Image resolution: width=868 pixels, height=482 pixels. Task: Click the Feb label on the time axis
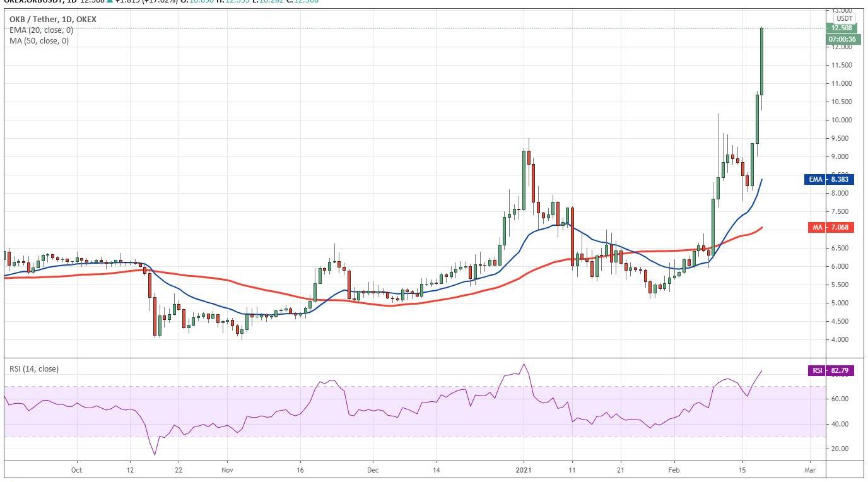pos(674,470)
